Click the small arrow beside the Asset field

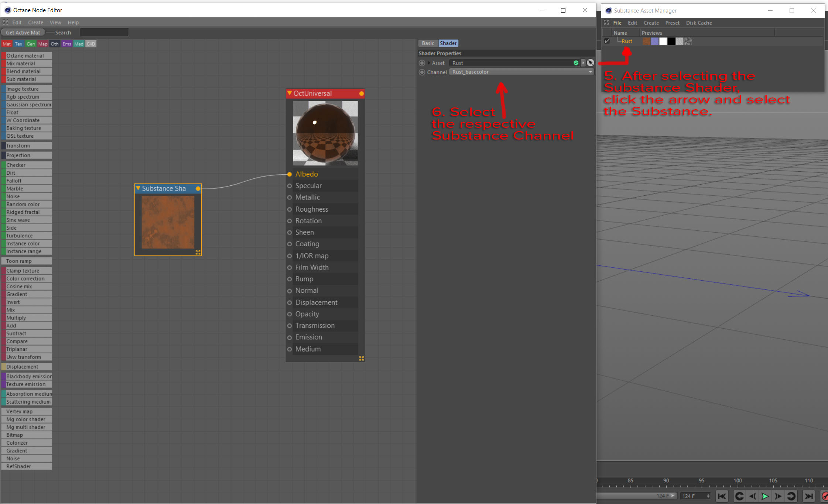(x=583, y=63)
